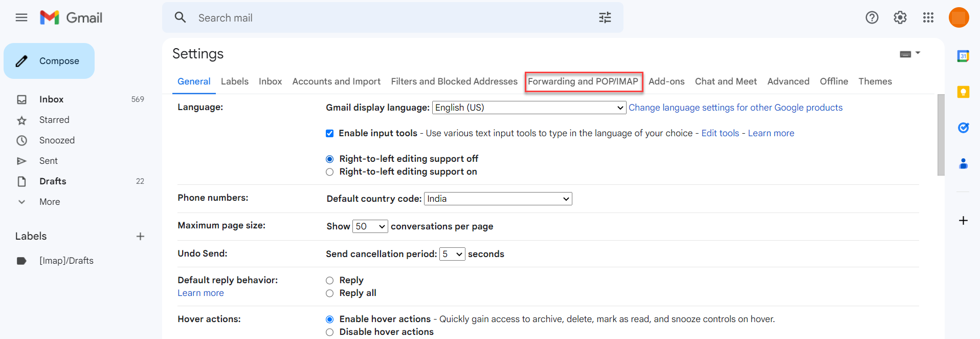The image size is (980, 339).
Task: Click the [Imap]/Drafts label tag icon
Action: [21, 261]
